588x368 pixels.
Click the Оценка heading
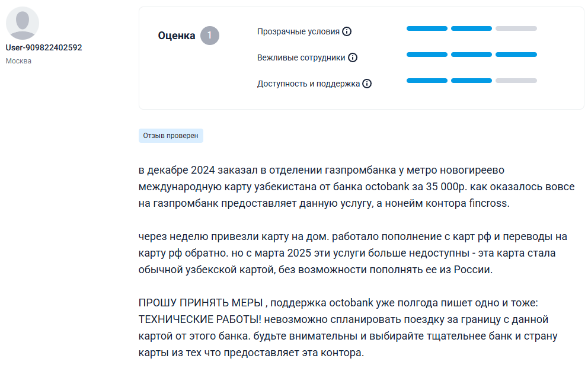(176, 36)
